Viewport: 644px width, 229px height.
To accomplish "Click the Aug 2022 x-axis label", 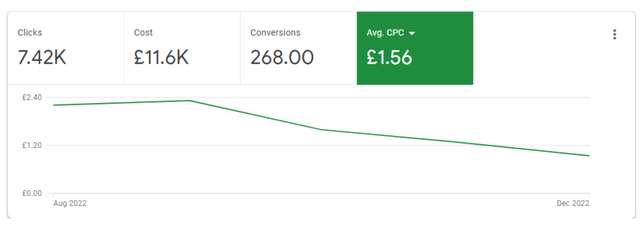I will click(x=70, y=203).
